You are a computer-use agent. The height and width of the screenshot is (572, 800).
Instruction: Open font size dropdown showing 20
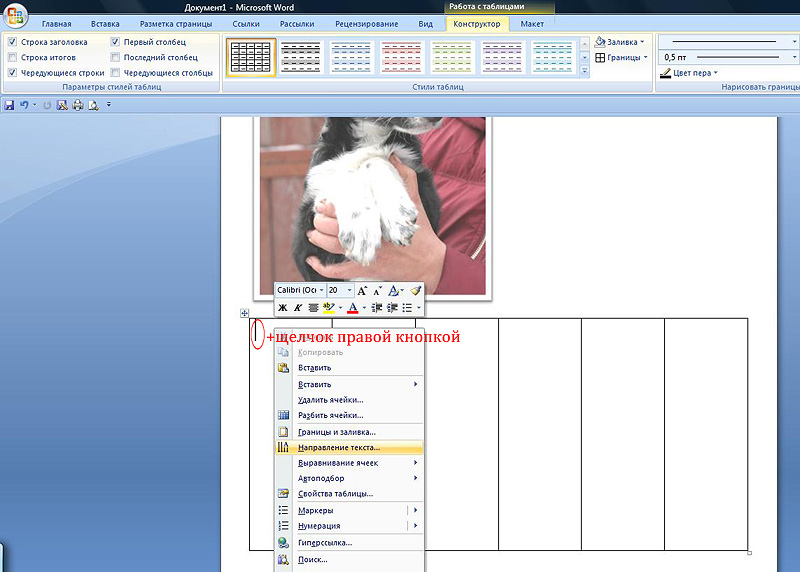tap(349, 290)
